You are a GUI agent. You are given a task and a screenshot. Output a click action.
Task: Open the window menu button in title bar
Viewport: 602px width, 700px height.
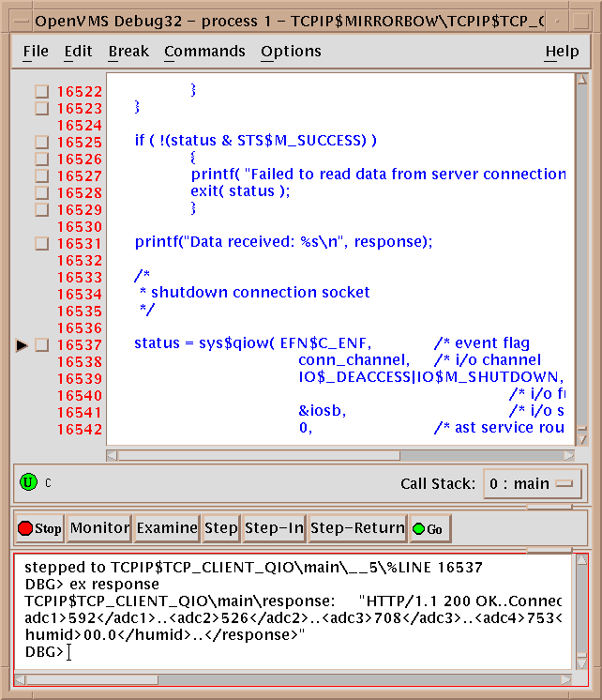point(21,21)
